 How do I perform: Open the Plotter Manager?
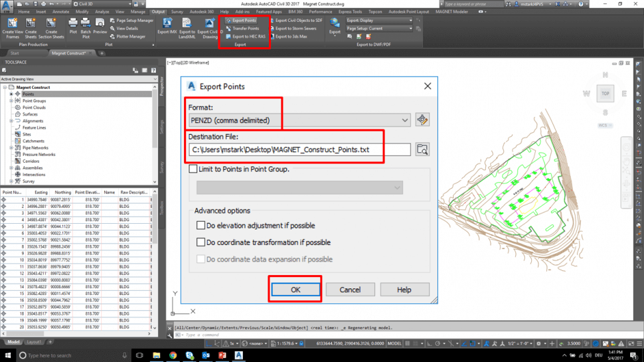pos(127,37)
